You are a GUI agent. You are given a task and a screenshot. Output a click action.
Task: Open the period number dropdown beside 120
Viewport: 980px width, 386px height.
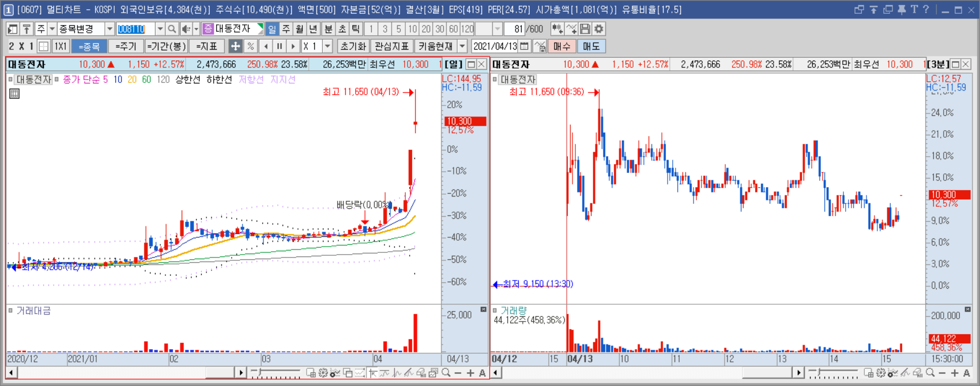tap(497, 29)
